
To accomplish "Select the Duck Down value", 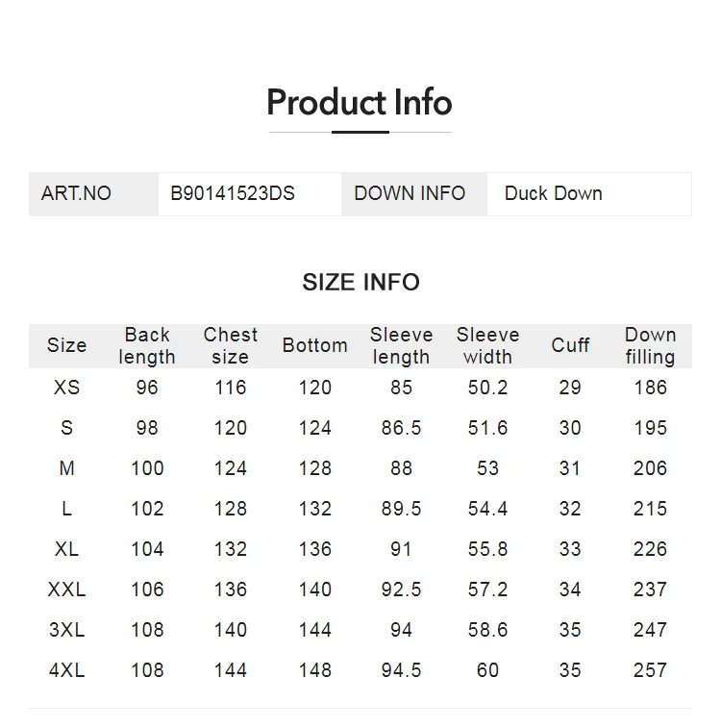I will (x=554, y=193).
